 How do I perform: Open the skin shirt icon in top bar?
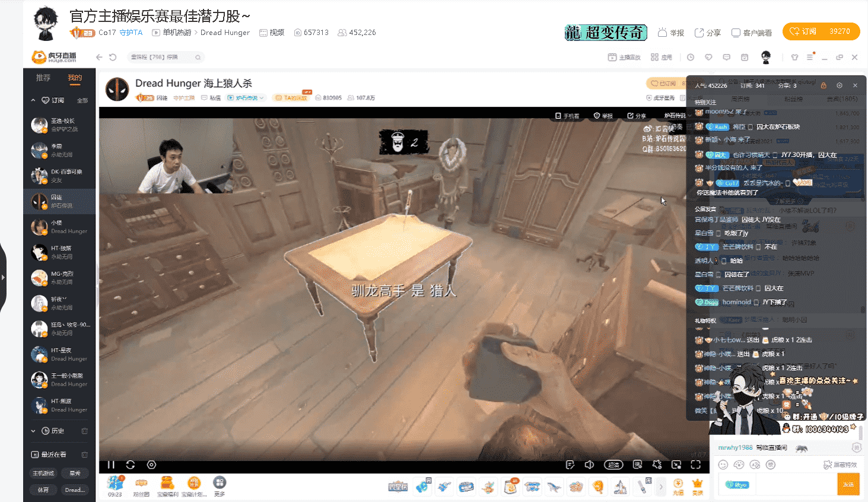click(794, 57)
